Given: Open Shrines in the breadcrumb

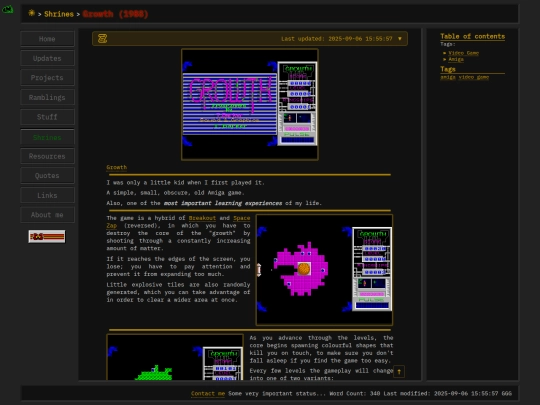Looking at the screenshot, I should (x=59, y=14).
